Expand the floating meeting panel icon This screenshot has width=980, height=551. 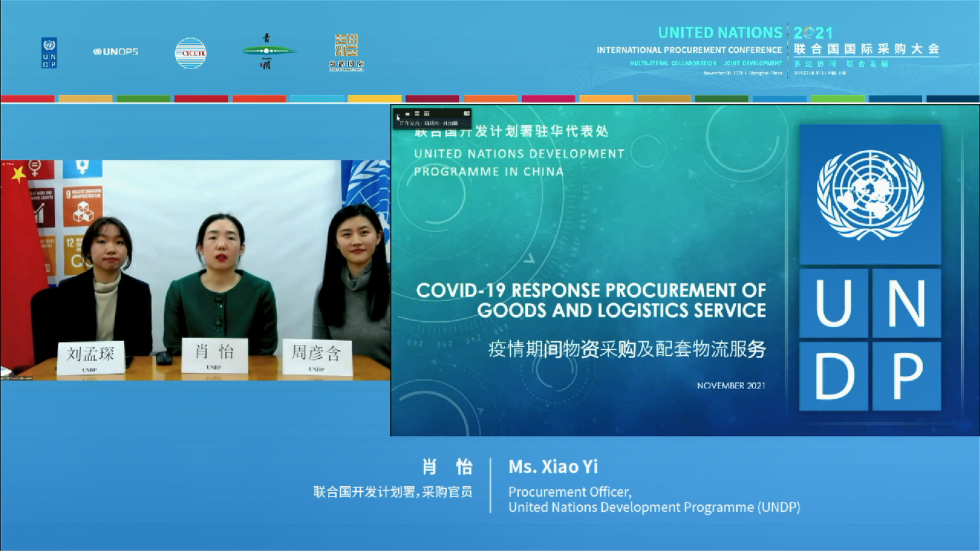[x=467, y=113]
